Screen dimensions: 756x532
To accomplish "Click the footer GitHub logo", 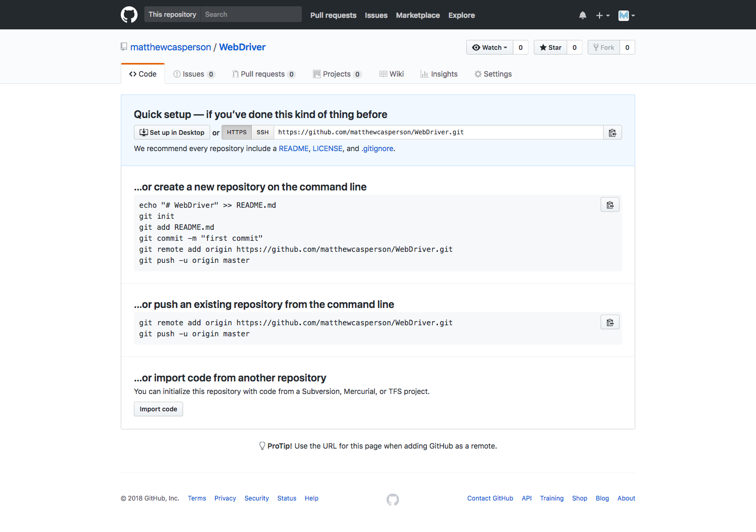I will [393, 499].
